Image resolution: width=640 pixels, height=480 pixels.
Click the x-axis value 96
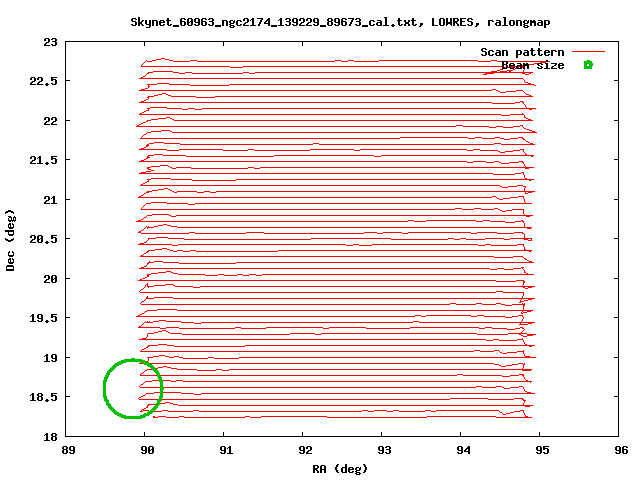click(x=621, y=450)
